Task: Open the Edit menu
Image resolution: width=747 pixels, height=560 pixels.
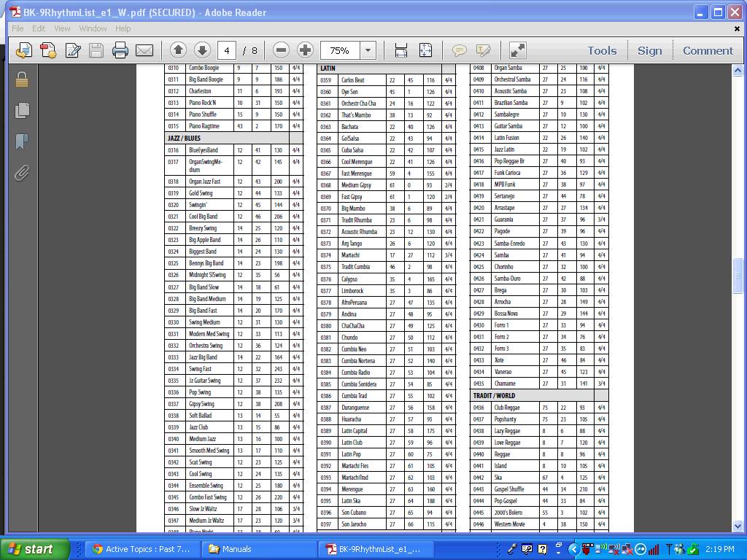Action: [39, 28]
